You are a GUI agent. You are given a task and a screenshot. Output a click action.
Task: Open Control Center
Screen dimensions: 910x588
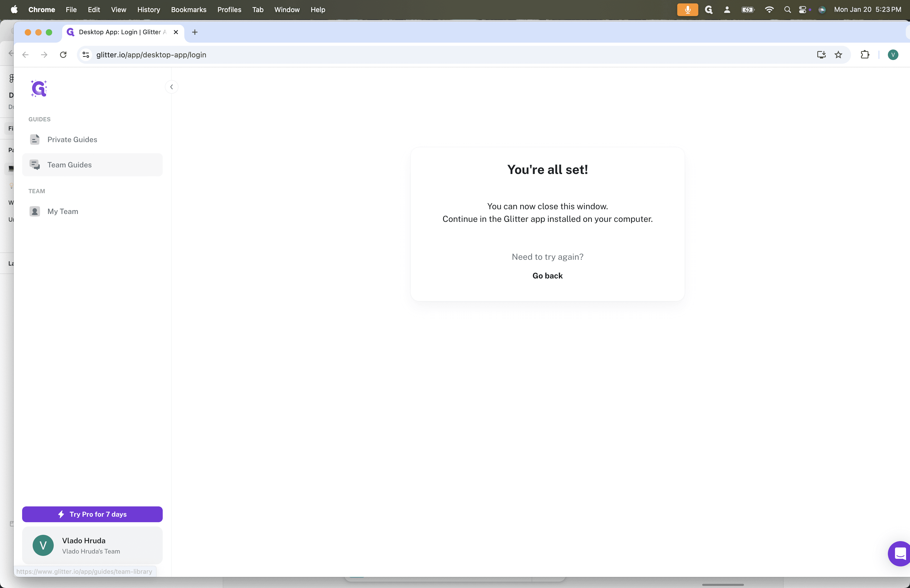click(x=803, y=9)
